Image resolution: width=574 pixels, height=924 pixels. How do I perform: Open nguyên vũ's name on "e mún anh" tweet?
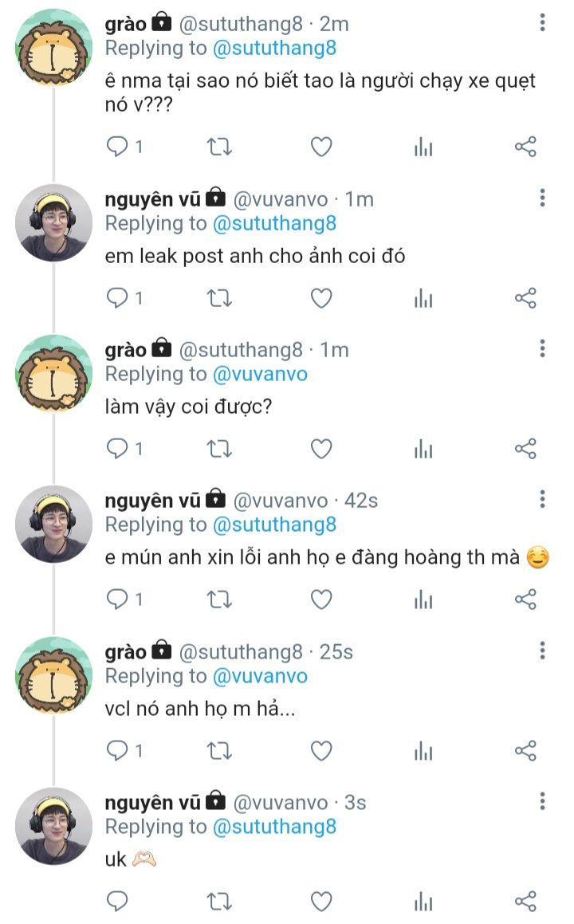tap(152, 500)
